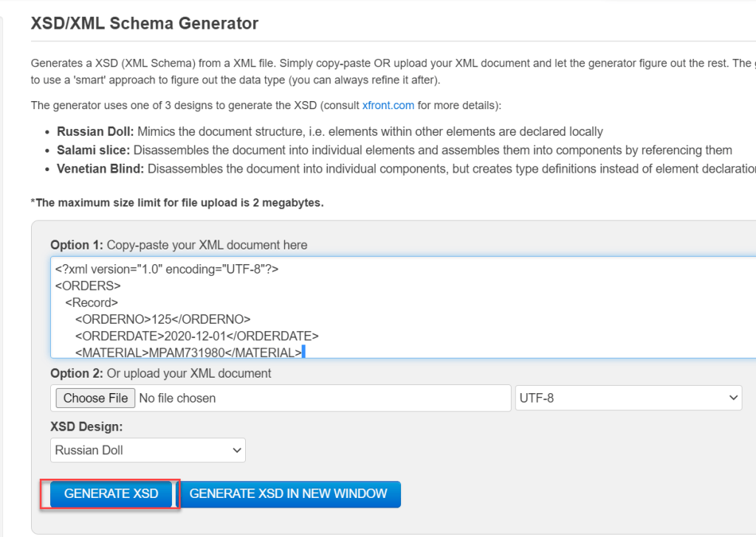Place cursor on the opening ORDERS tag line

point(88,285)
